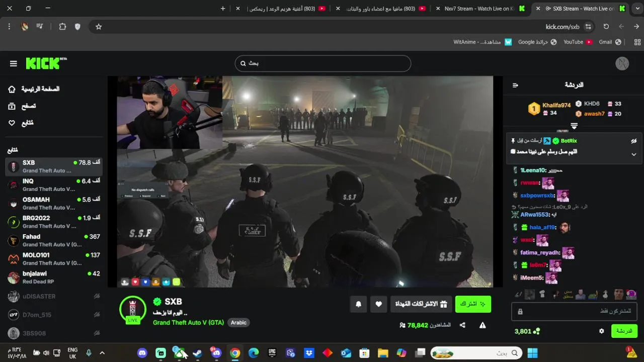Toggle stream notifications bell
This screenshot has height=362, width=644.
[x=359, y=304]
